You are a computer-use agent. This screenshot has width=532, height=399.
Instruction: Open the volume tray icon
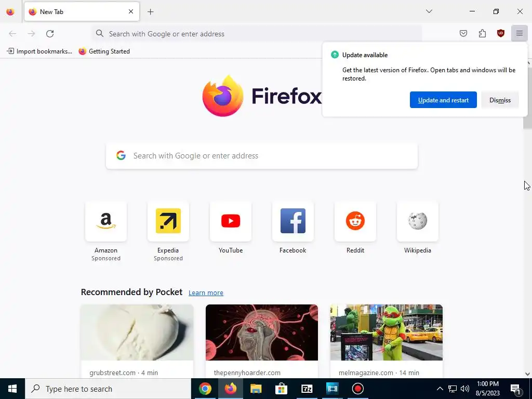pos(465,389)
